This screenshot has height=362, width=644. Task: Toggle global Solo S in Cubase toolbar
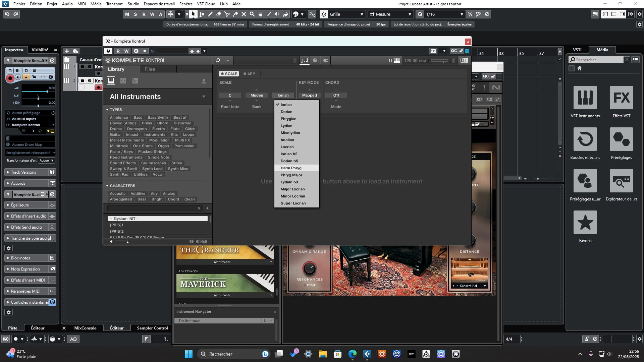(135, 14)
